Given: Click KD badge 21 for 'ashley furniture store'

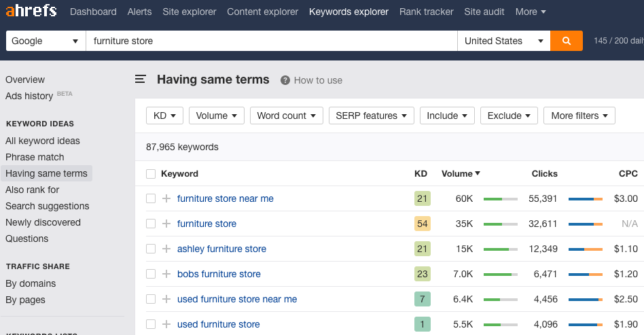Looking at the screenshot, I should [423, 249].
